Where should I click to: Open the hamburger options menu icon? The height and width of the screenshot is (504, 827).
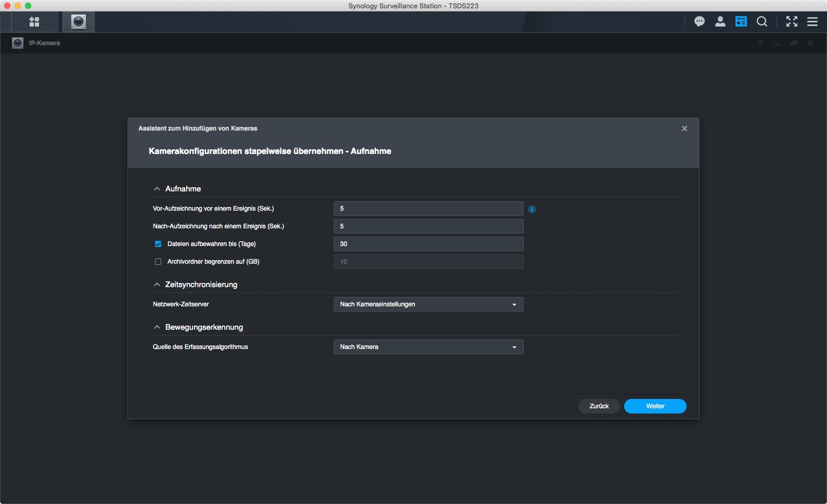tap(812, 21)
